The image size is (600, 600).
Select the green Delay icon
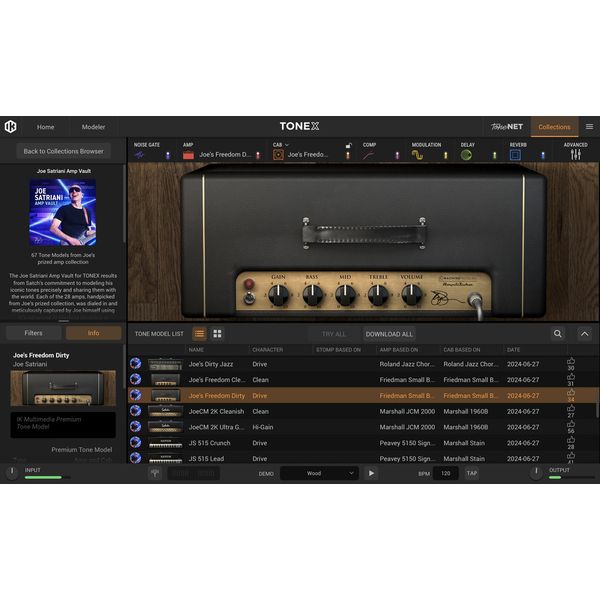[x=466, y=155]
